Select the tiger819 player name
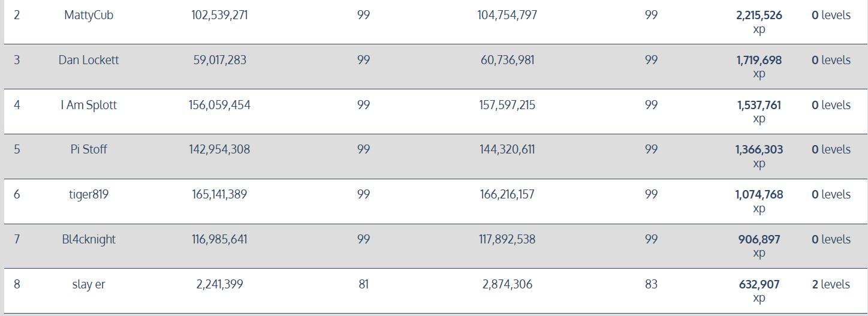This screenshot has height=316, width=868. coord(89,194)
